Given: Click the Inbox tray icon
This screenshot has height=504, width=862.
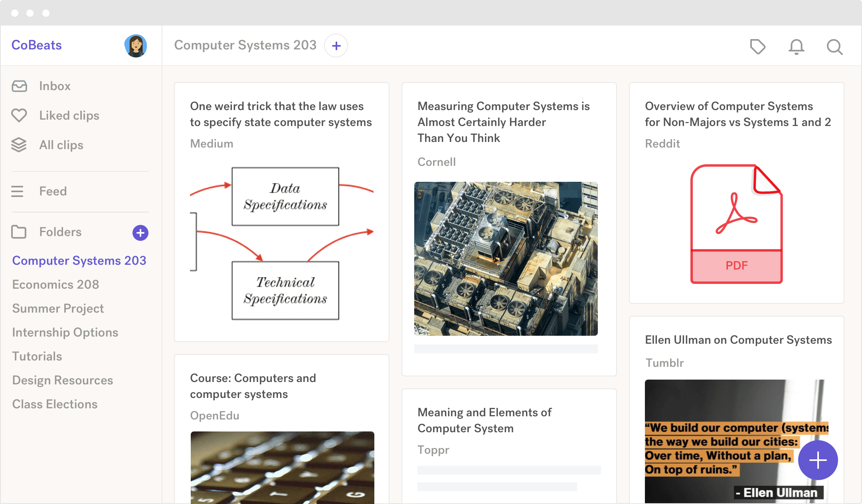Looking at the screenshot, I should coord(19,86).
